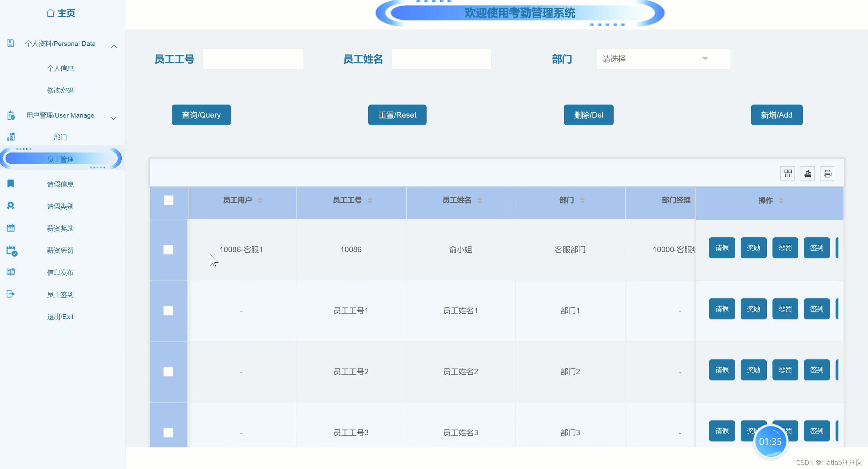Focus the 员工姓名 search input field
Viewport: 868px width, 469px height.
[x=441, y=59]
